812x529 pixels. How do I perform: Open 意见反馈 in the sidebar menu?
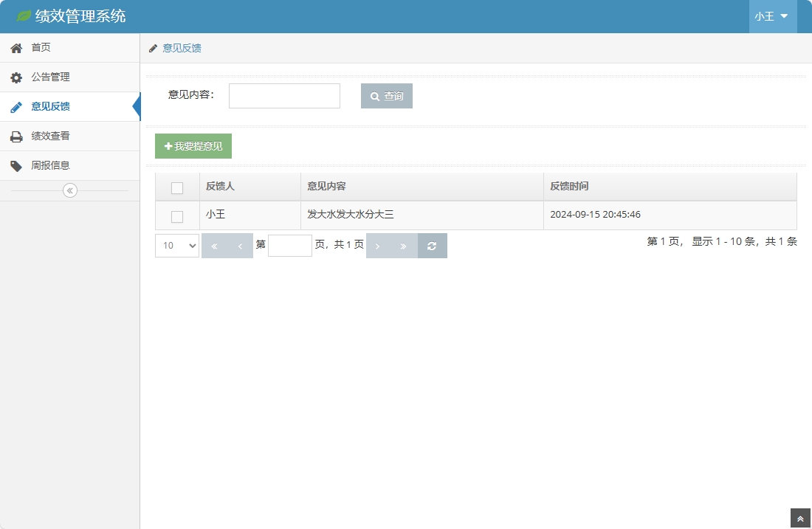point(50,107)
